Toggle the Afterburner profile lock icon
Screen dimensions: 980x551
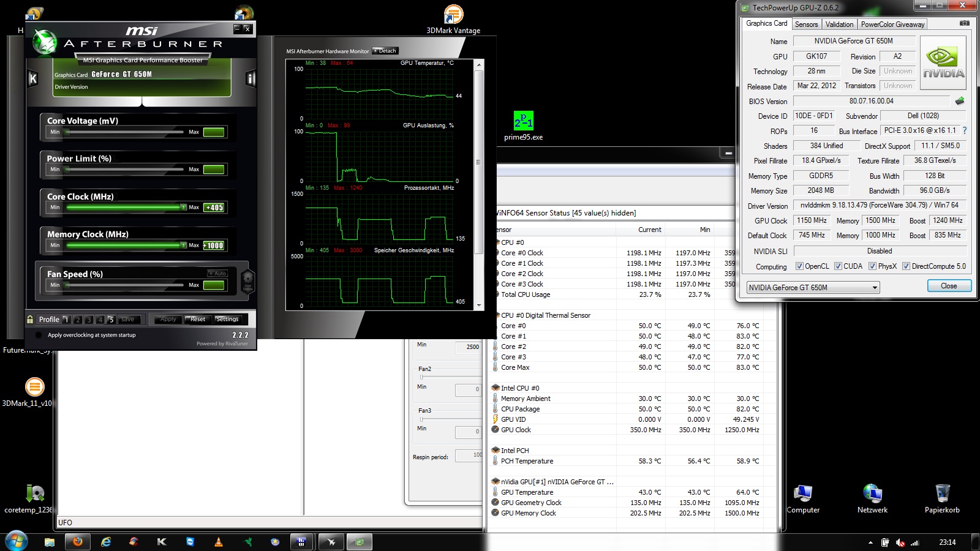coord(30,319)
